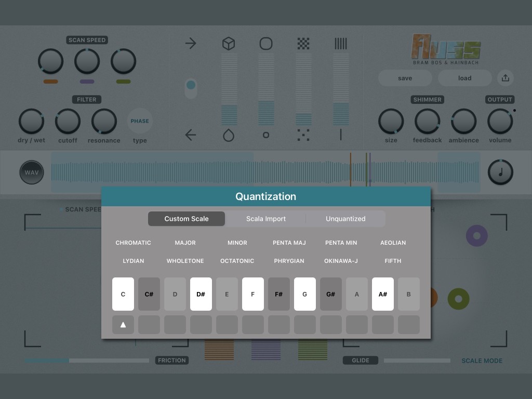Pick the OKINAWA-J scale preset

coord(341,261)
